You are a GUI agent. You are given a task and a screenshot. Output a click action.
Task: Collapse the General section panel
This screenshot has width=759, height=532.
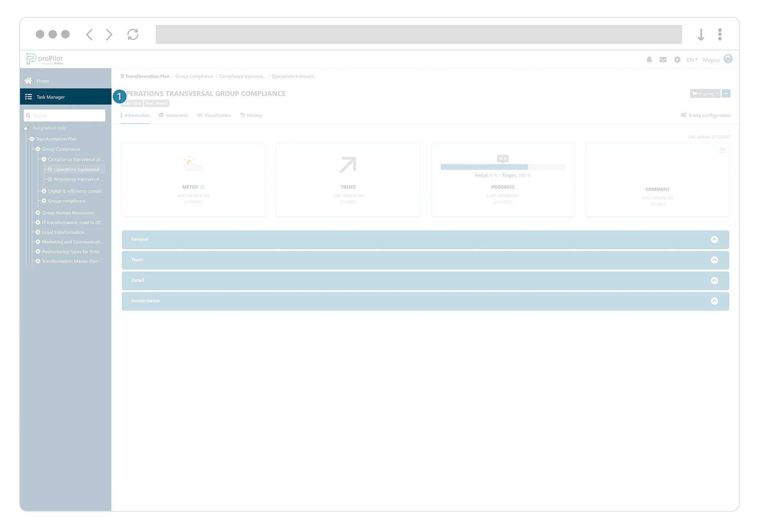[x=715, y=239]
